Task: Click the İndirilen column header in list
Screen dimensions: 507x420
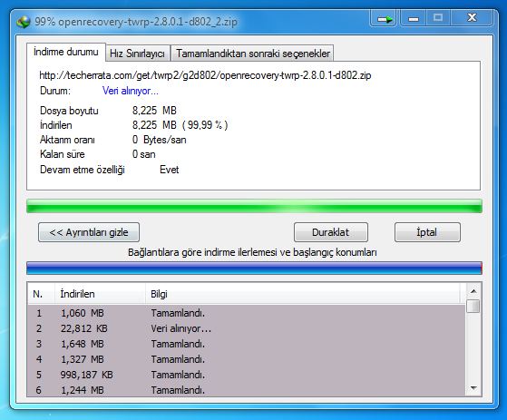Action: pyautogui.click(x=100, y=294)
